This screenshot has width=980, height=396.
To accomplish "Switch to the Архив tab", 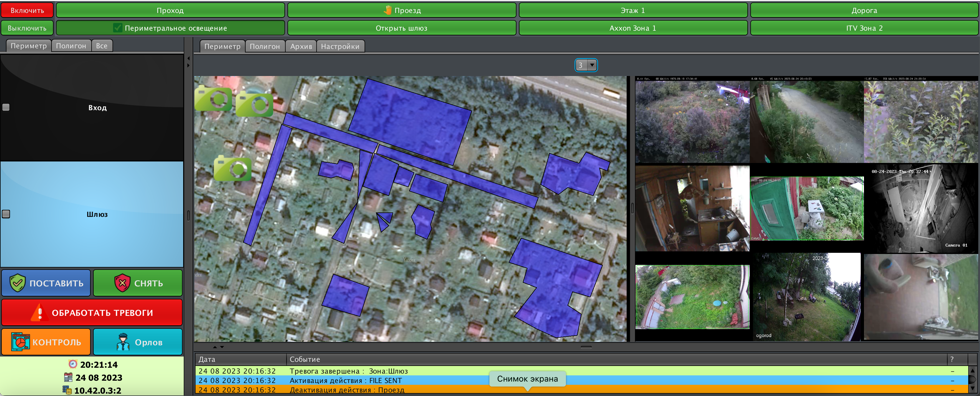I will tap(301, 46).
